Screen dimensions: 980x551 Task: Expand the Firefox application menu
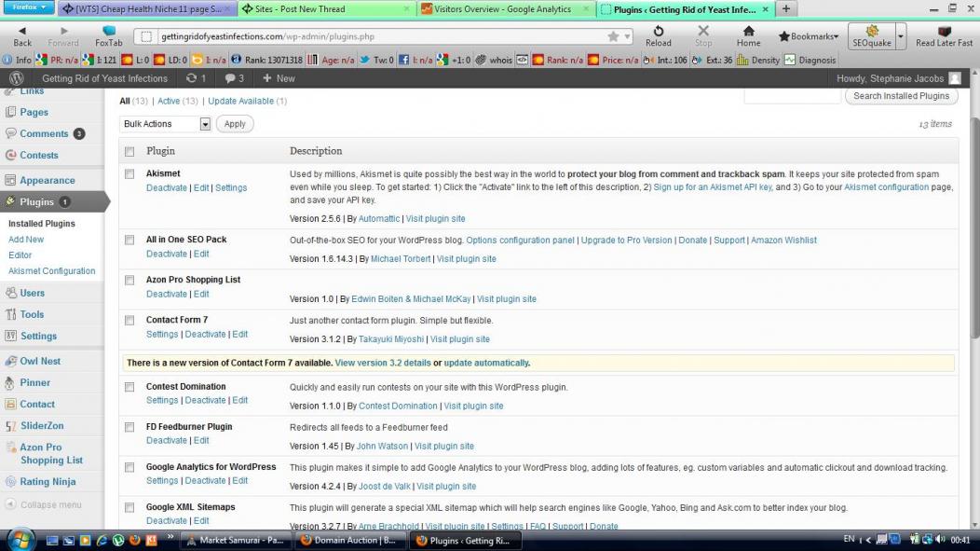click(x=29, y=7)
